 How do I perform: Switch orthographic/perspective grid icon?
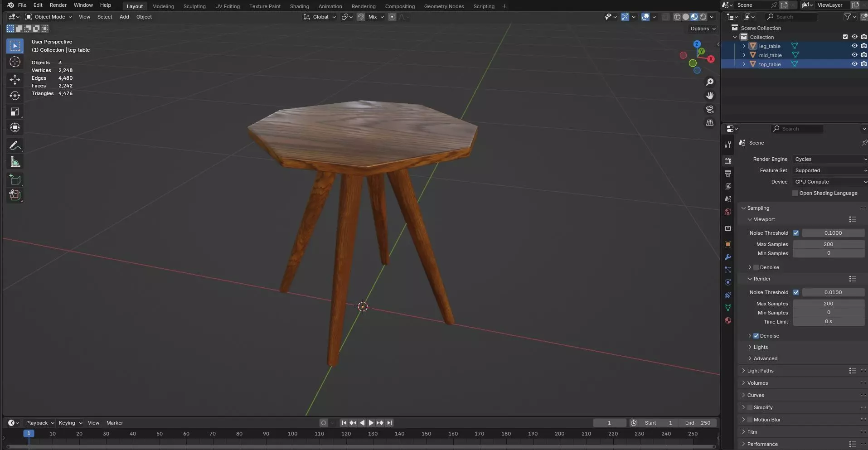710,123
